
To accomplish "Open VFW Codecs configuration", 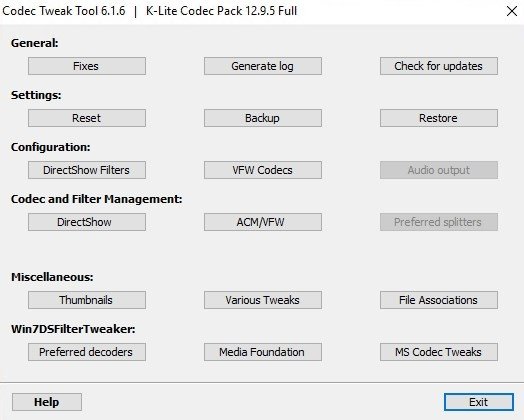I will tap(263, 170).
